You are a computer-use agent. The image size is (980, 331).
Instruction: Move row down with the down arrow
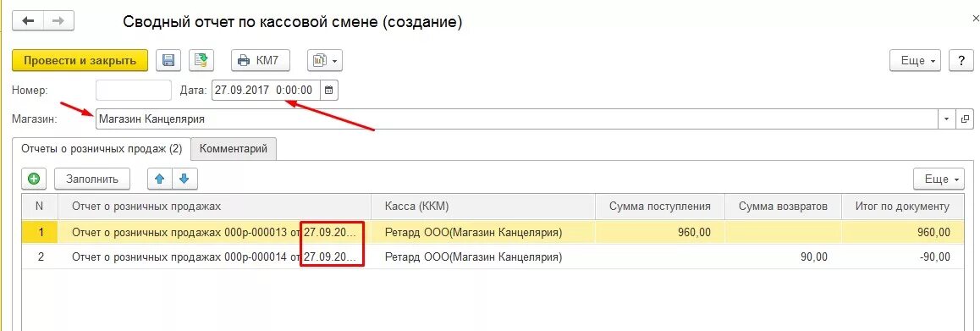coord(184,179)
